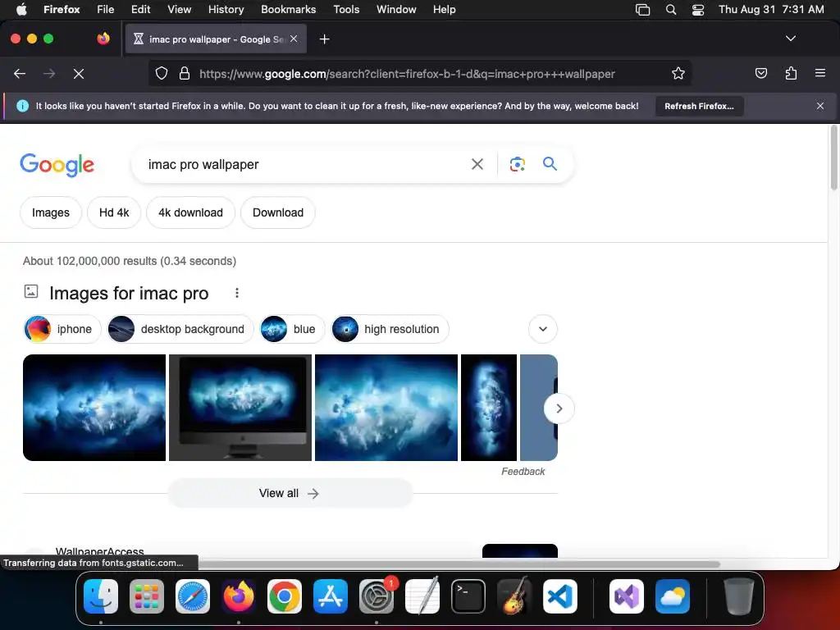The width and height of the screenshot is (840, 630).
Task: Submit search with magnifier icon
Action: pos(550,163)
